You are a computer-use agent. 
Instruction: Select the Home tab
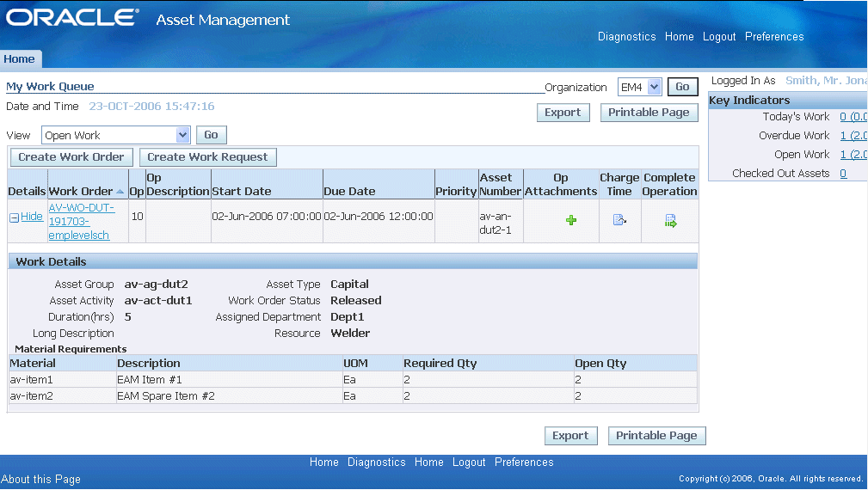[x=20, y=59]
